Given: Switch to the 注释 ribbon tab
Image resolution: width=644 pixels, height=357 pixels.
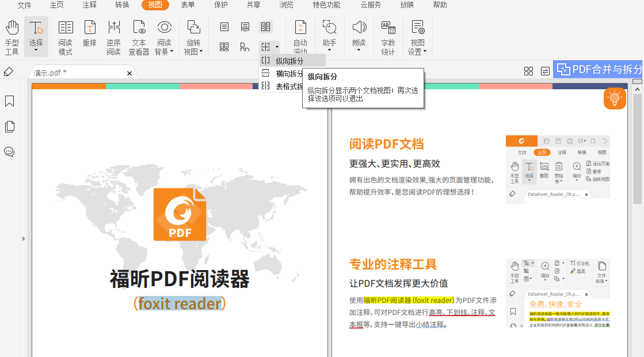Looking at the screenshot, I should click(89, 5).
